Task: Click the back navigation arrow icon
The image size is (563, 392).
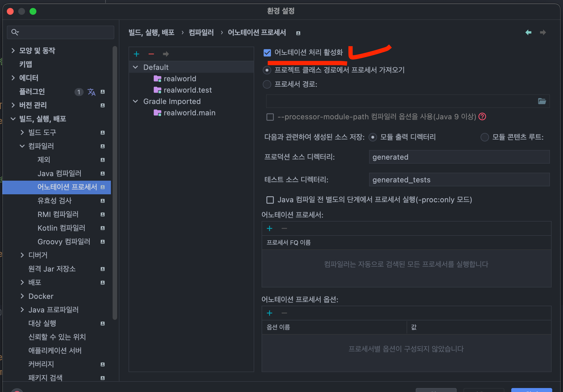Action: 528,32
